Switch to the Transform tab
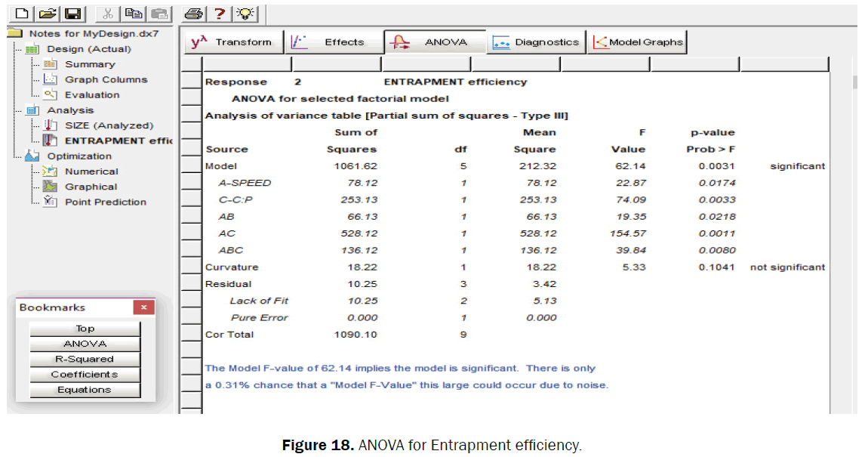 tap(233, 42)
